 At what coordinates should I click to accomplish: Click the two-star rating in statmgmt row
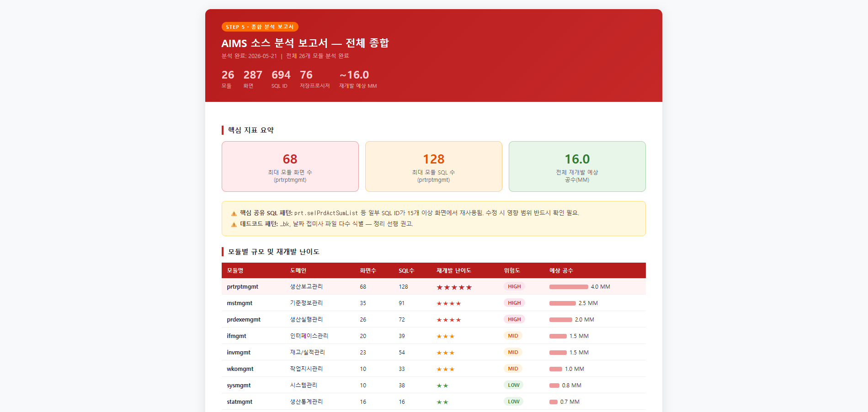(442, 402)
